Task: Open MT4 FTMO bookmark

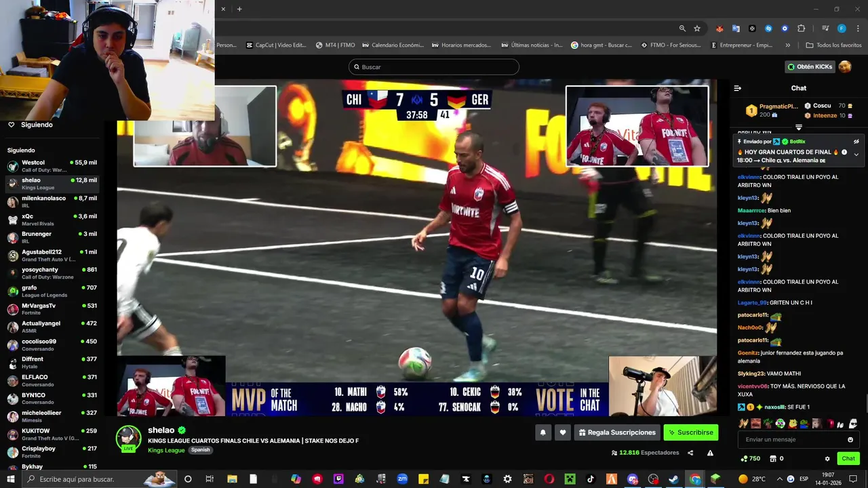Action: click(336, 45)
